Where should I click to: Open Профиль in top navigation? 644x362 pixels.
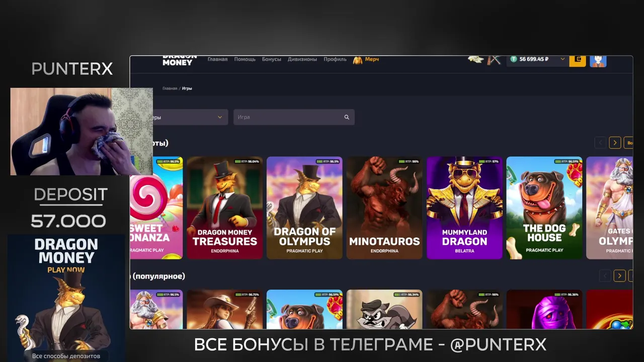(x=335, y=59)
